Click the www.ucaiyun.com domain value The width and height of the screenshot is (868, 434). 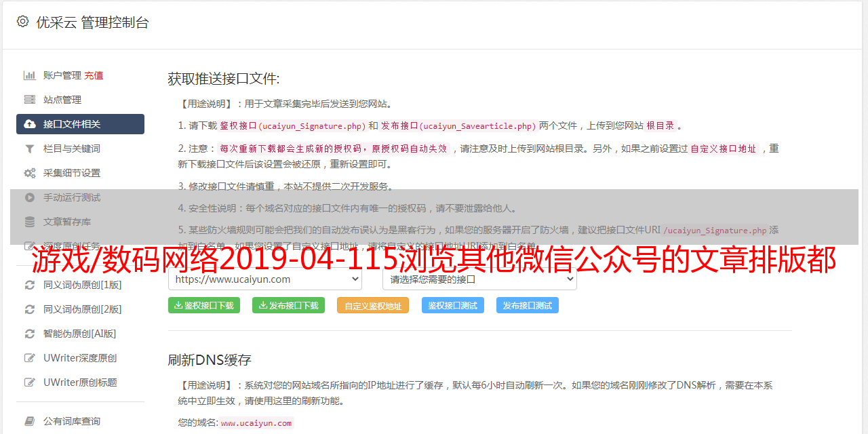256,423
